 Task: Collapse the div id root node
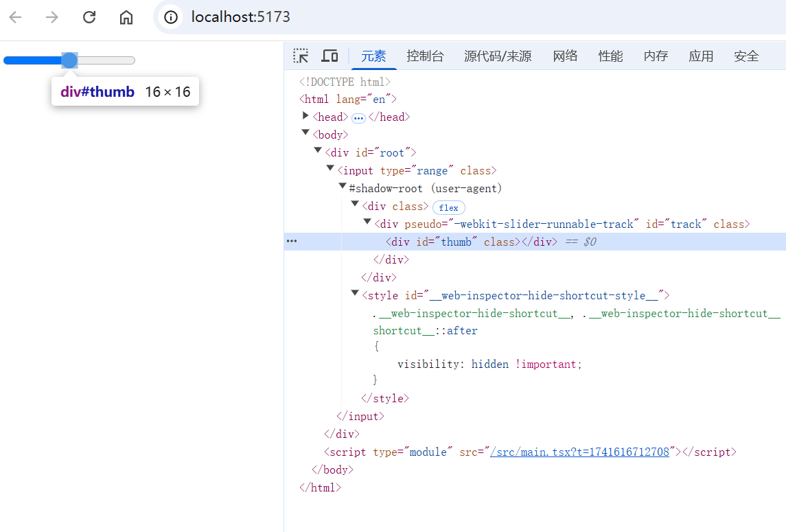[x=318, y=150]
